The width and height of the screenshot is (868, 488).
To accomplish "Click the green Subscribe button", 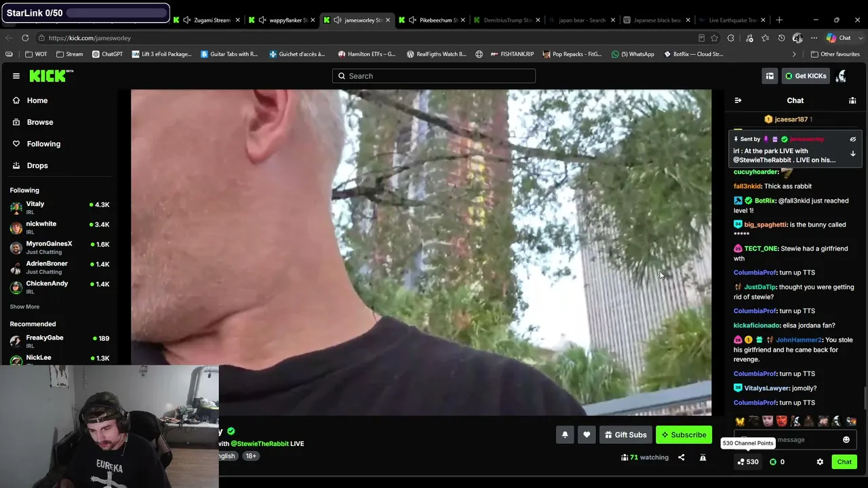I will [x=684, y=435].
